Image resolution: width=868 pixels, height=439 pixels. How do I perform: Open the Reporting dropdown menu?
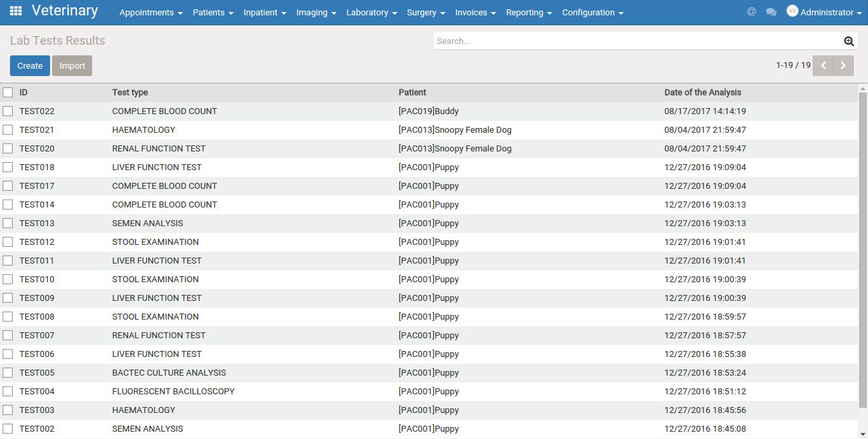click(529, 13)
